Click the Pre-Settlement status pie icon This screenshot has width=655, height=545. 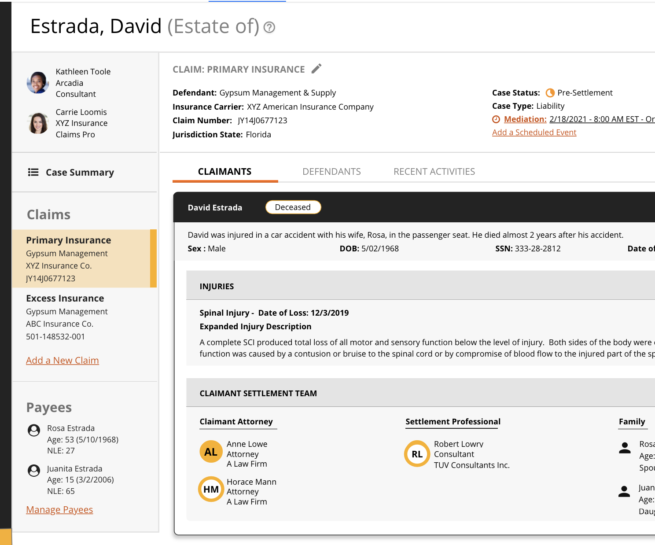(549, 93)
